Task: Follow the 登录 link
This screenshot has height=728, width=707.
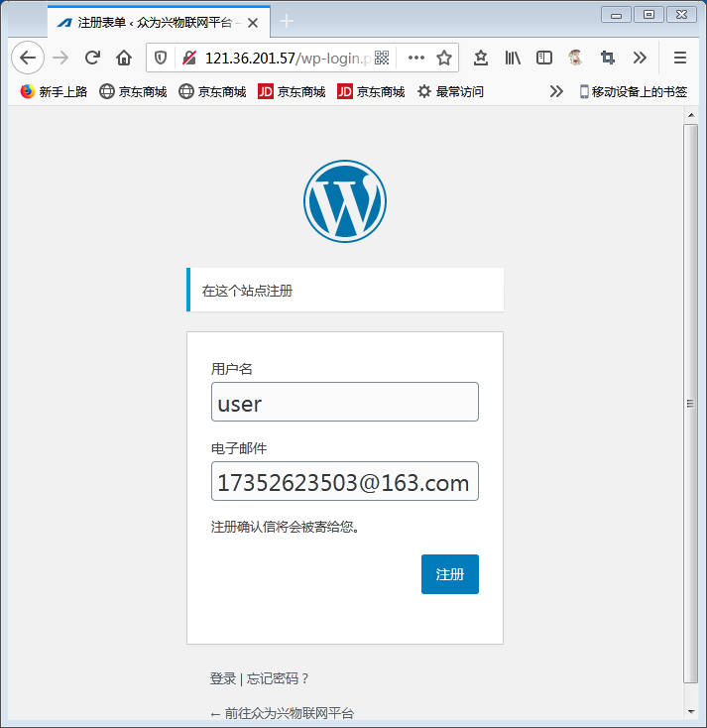Action: tap(223, 678)
